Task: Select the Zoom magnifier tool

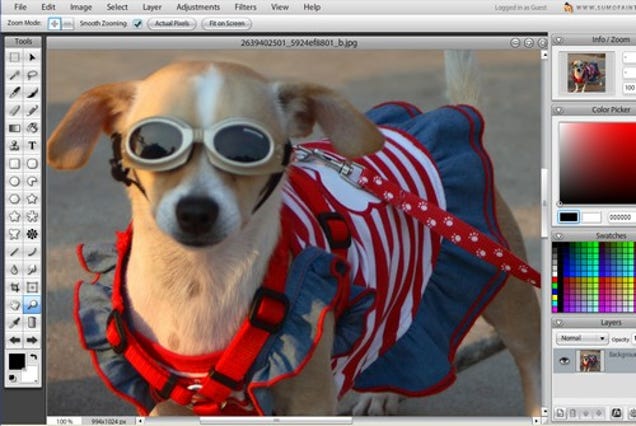Action: [x=32, y=305]
